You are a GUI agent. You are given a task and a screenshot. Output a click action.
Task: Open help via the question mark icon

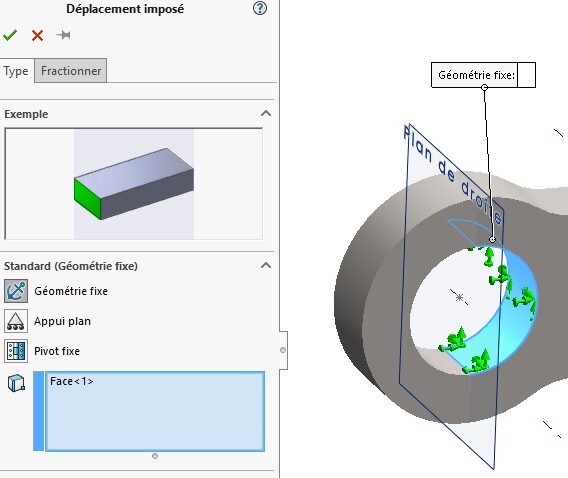pos(260,8)
